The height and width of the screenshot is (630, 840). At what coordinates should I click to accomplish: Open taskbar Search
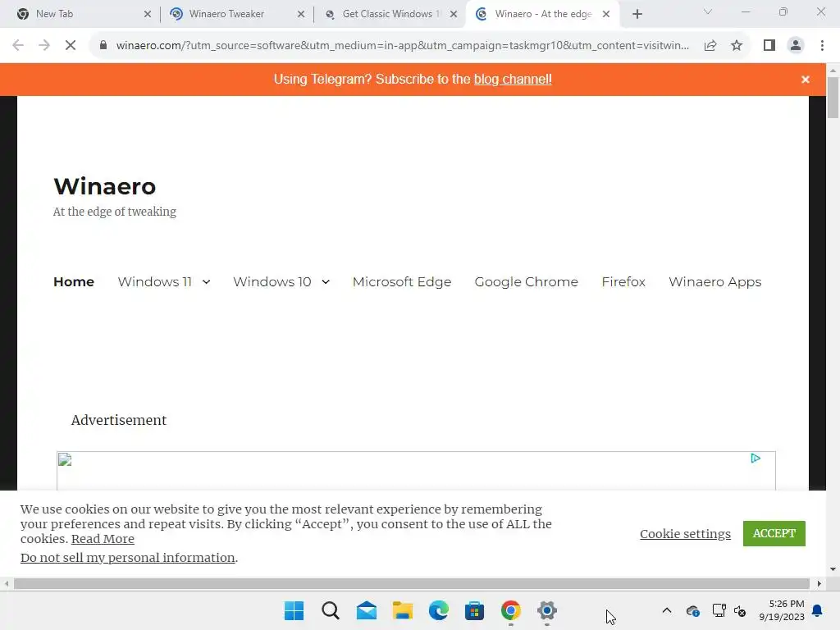coord(331,610)
